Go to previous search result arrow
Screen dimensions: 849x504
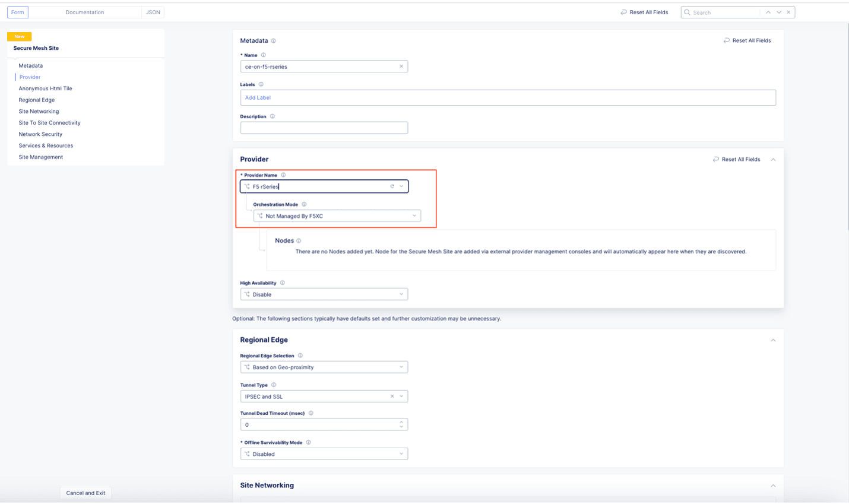[768, 12]
